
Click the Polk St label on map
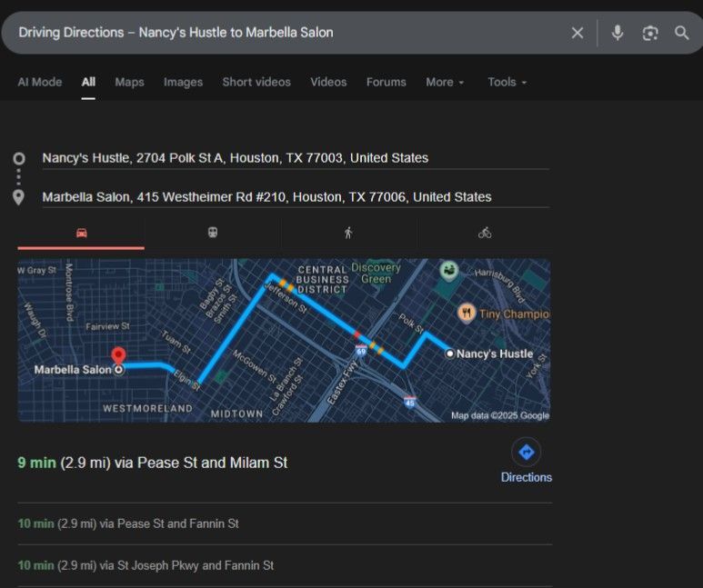pyautogui.click(x=411, y=324)
